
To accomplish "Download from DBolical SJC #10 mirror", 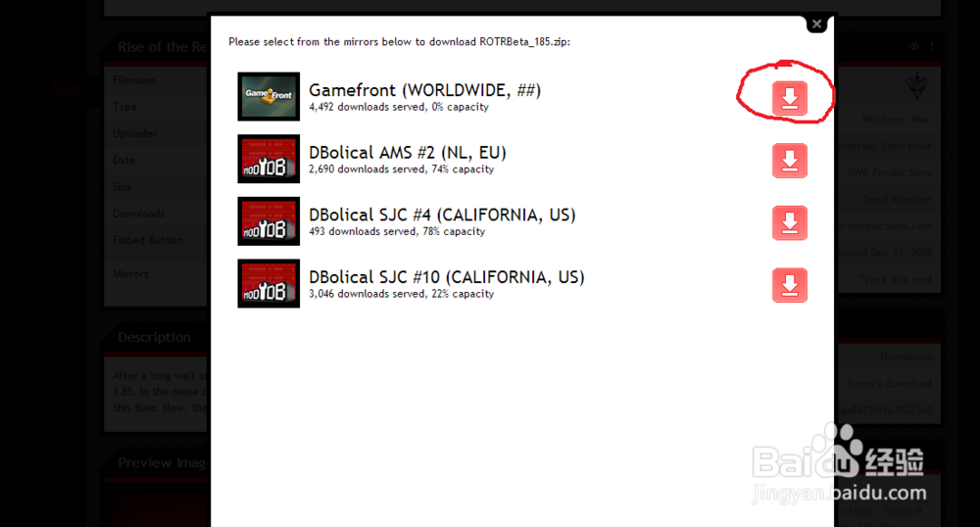I will coord(789,285).
